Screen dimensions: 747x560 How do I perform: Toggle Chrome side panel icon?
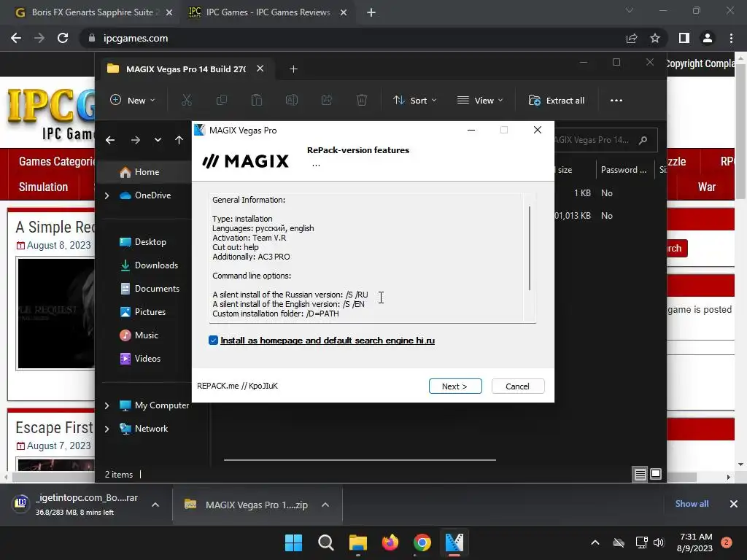tap(684, 38)
